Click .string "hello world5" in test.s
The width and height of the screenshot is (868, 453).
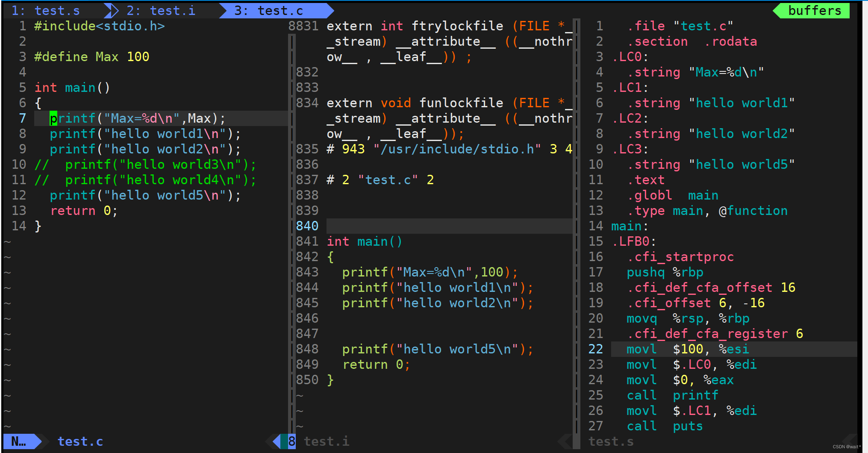point(711,165)
